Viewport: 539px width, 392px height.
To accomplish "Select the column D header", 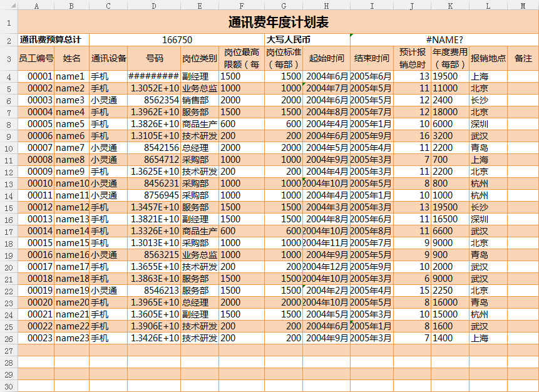I will tap(154, 6).
